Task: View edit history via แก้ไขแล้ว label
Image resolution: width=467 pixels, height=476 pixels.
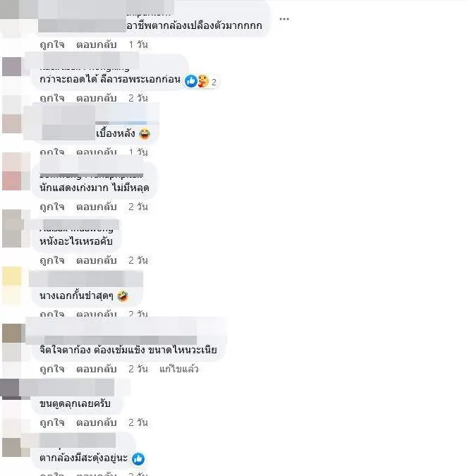Action: (x=179, y=369)
